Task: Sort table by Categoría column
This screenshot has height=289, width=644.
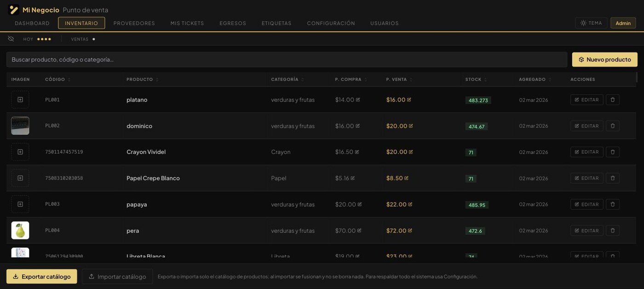Action: pos(287,79)
